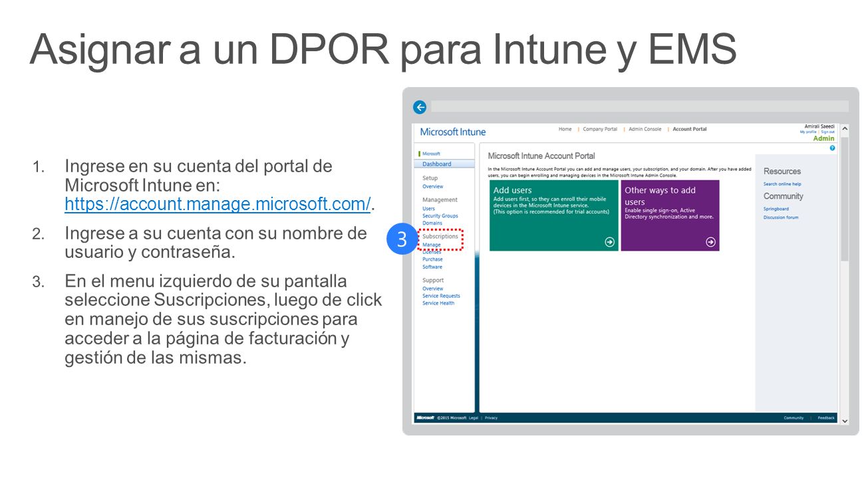Viewport: 868px width, 488px height.
Task: Open the account.manage.microsoft.com hyperlink on slide
Action: [217, 204]
